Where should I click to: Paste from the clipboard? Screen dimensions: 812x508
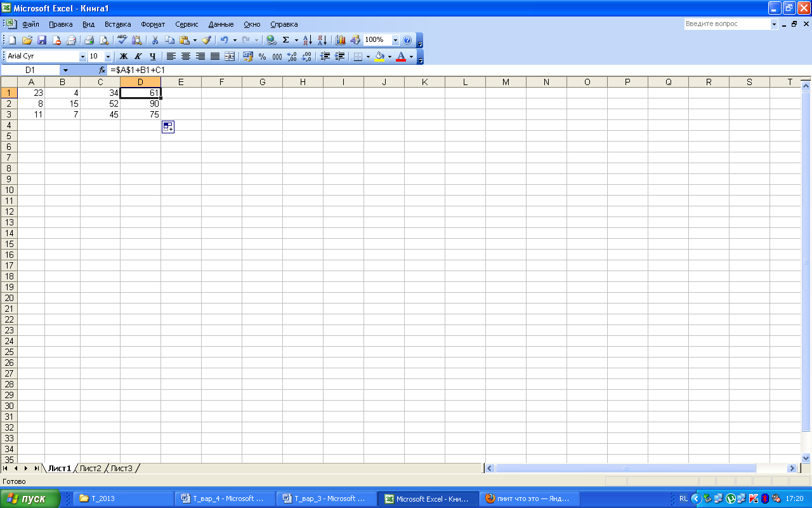(184, 40)
